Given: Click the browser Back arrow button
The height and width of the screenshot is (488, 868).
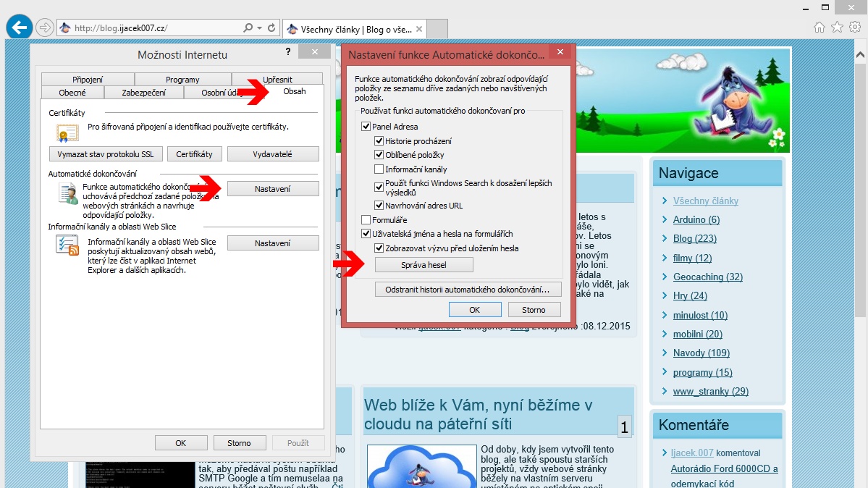Looking at the screenshot, I should pos(20,27).
